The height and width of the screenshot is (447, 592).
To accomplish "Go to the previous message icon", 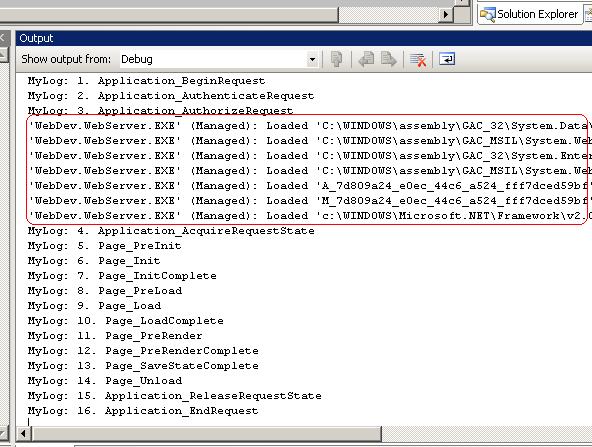I will [x=366, y=59].
